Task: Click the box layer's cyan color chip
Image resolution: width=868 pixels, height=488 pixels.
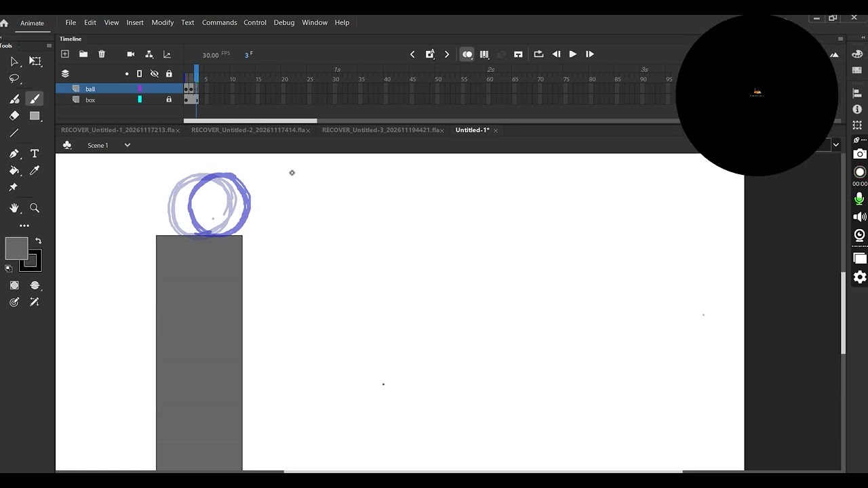Action: [140, 100]
